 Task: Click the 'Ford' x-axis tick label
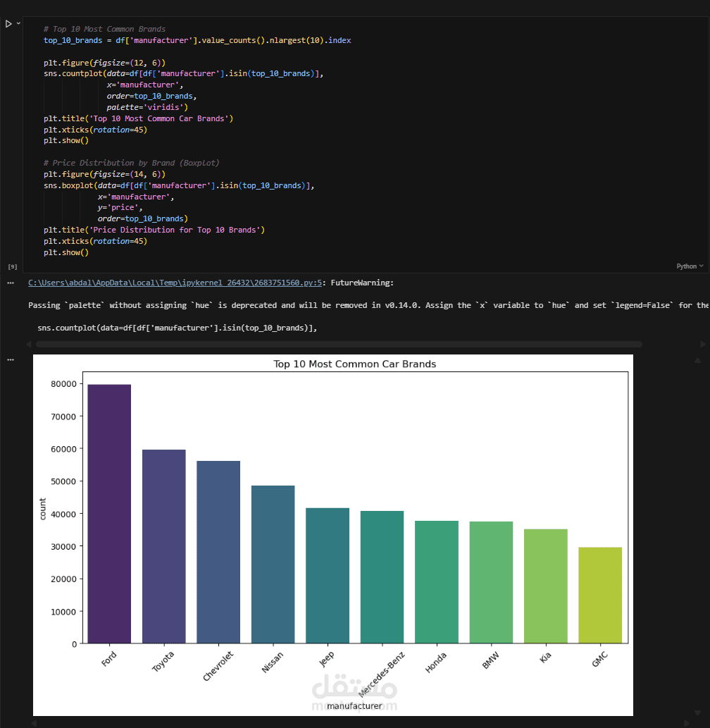coord(109,659)
